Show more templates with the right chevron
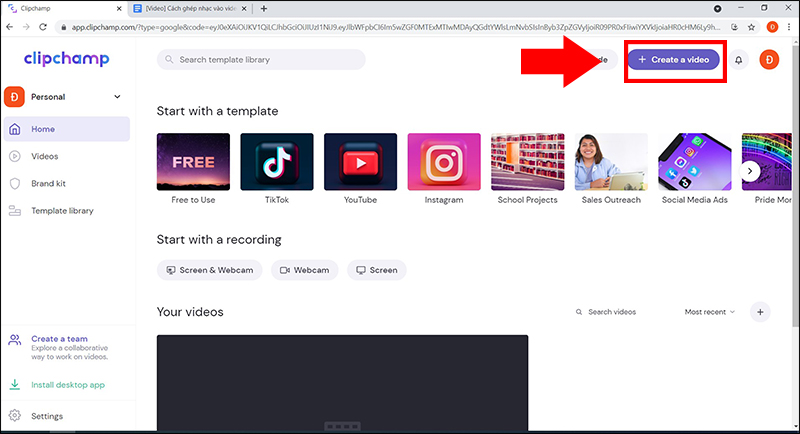This screenshot has width=800, height=434. 750,171
